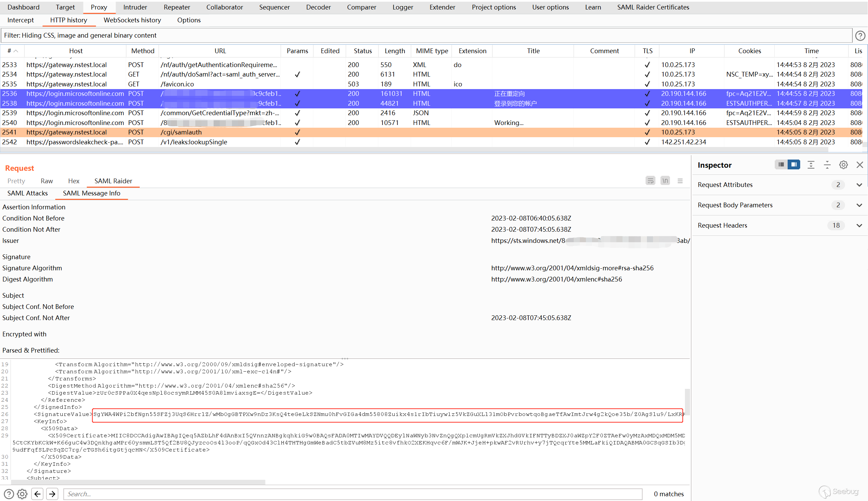Open search settings gear at bottom left
This screenshot has width=868, height=501.
click(x=22, y=494)
